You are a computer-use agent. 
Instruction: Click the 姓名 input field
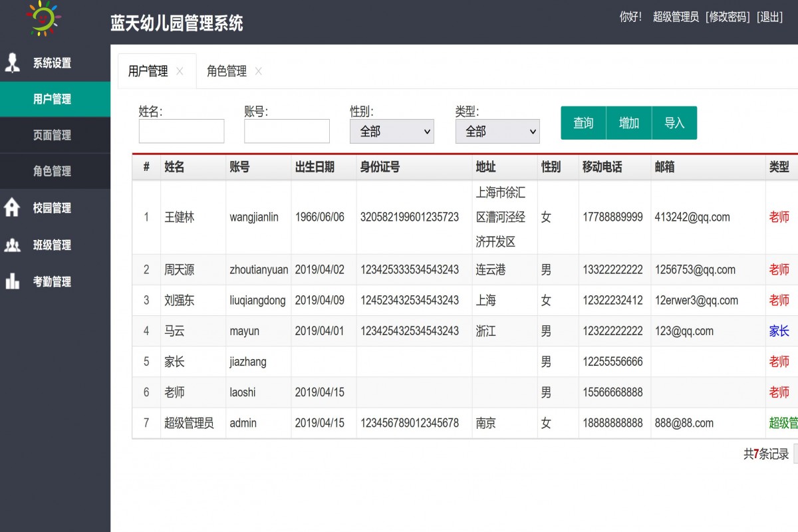tap(182, 131)
